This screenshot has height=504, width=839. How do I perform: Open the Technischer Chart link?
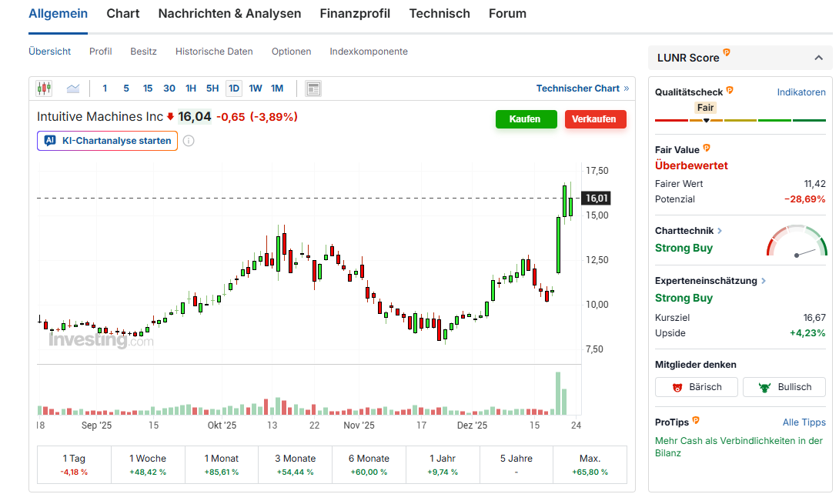click(x=582, y=88)
